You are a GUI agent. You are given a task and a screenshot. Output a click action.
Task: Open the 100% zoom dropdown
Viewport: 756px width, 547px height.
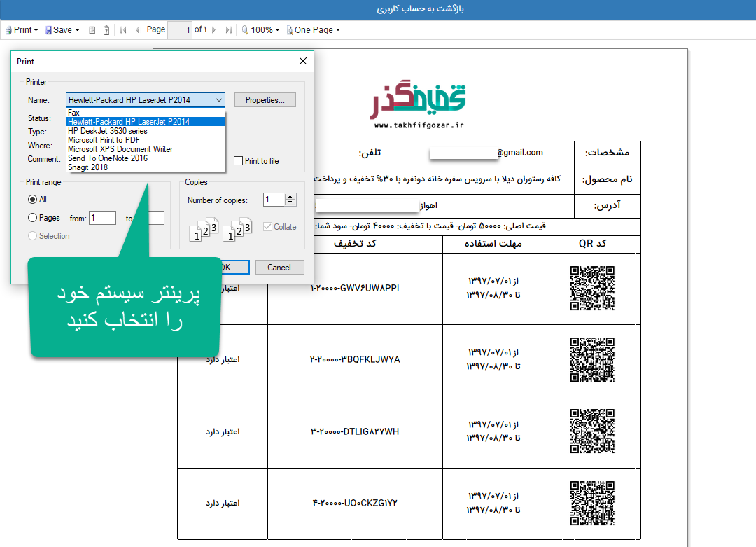point(261,30)
